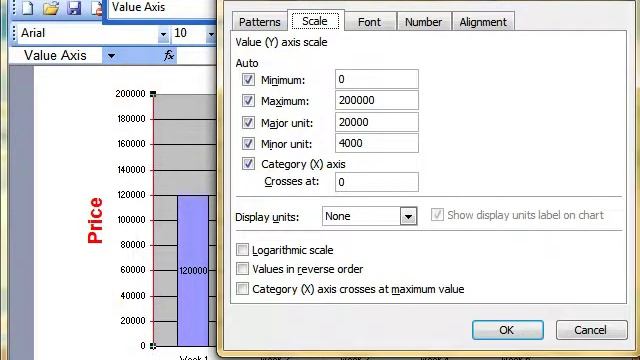Check Category axis crosses at maximum value
The width and height of the screenshot is (640, 360).
pyautogui.click(x=242, y=289)
